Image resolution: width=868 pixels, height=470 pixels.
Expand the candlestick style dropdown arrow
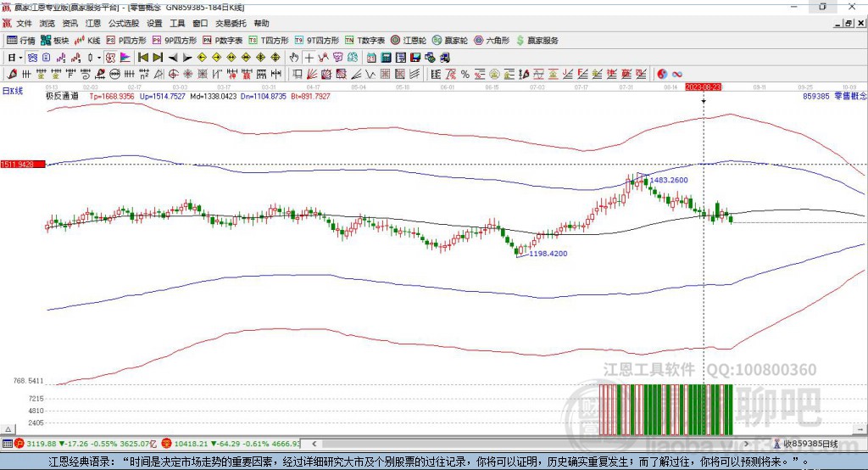tap(99, 58)
